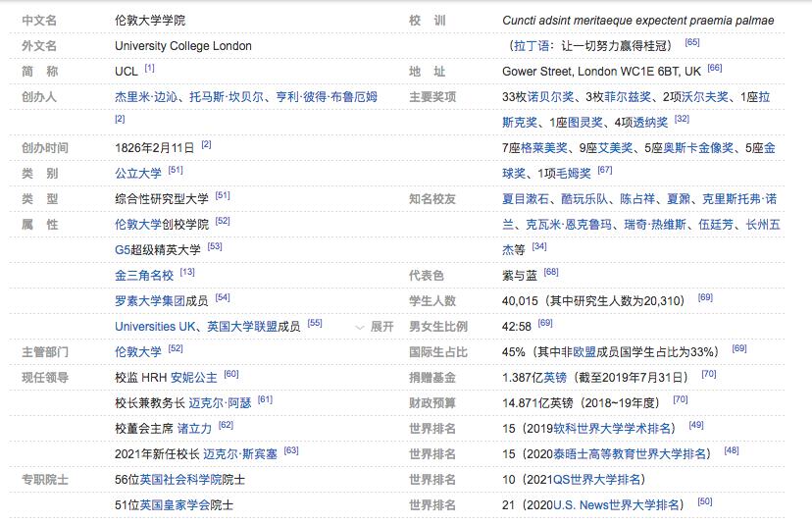Follow the 公立大学 link

coord(138,173)
